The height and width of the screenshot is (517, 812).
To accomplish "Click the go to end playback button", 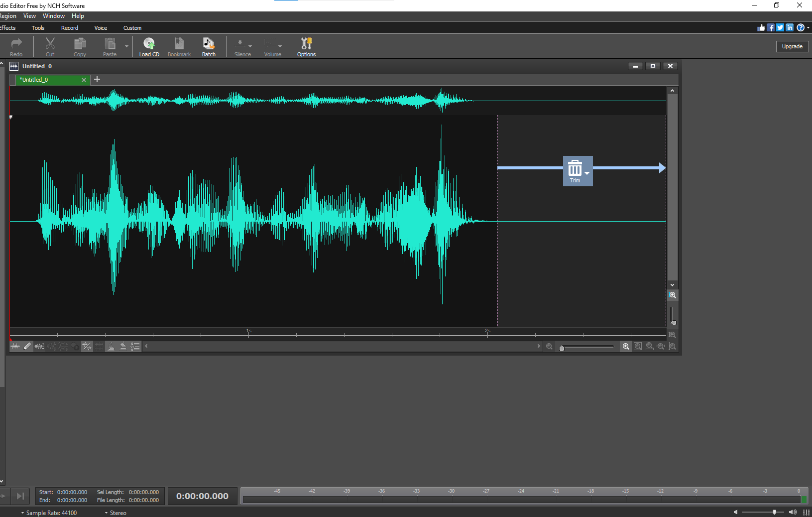I will point(20,496).
